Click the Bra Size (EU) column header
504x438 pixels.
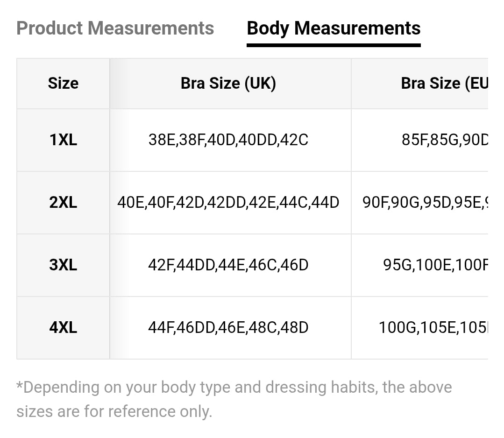click(444, 84)
